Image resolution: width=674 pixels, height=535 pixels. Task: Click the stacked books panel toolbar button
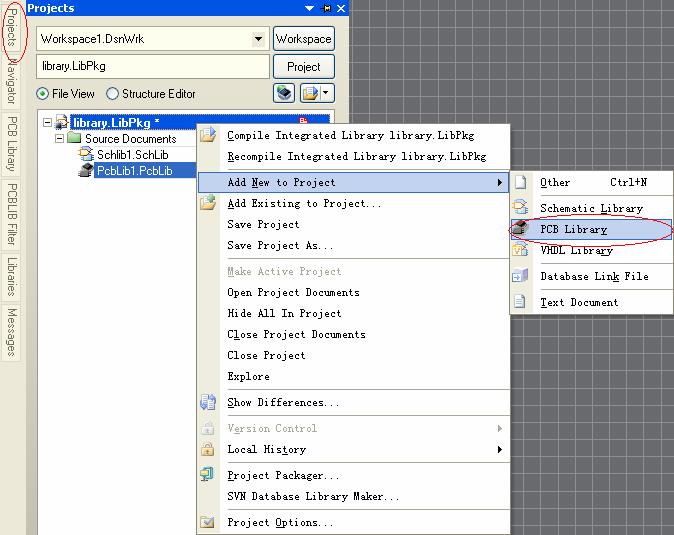(284, 93)
